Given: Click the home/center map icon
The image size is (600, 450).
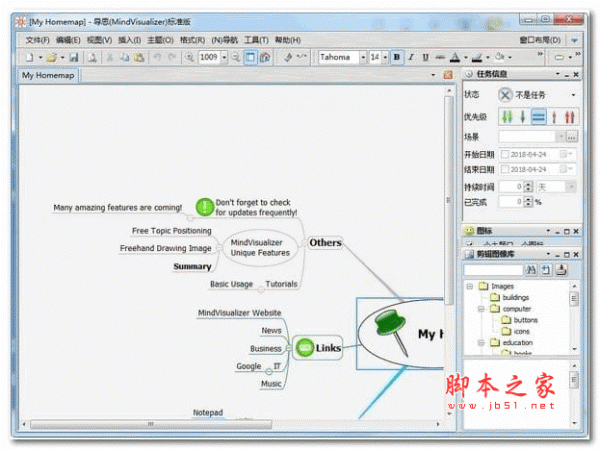Looking at the screenshot, I should pos(265,57).
